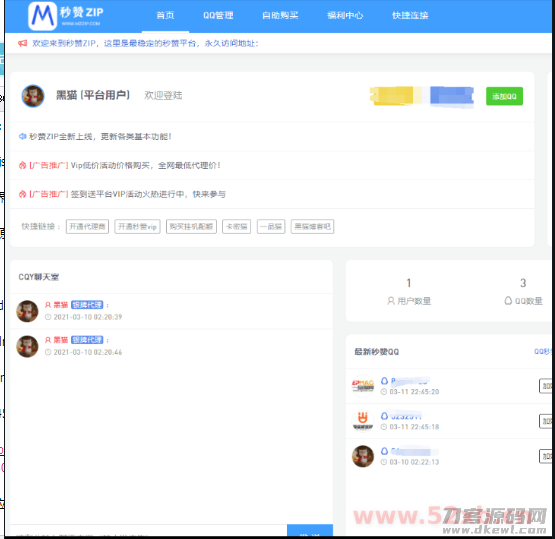Image resolution: width=555 pixels, height=539 pixels.
Task: Click the blue link right of 最新秒赞QQ heading
Action: click(x=543, y=351)
